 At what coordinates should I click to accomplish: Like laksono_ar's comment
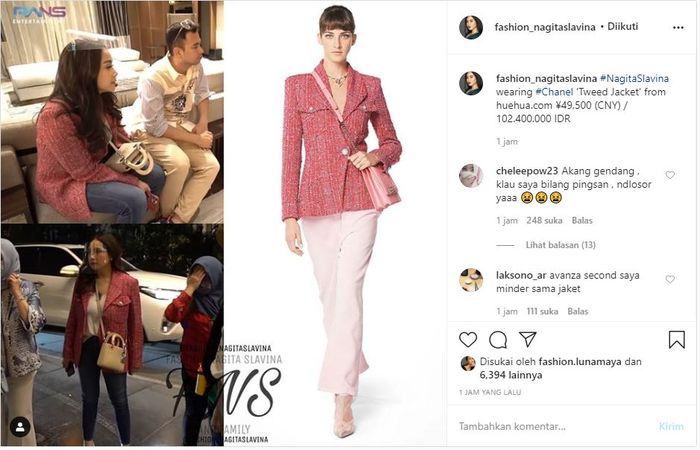point(670,279)
